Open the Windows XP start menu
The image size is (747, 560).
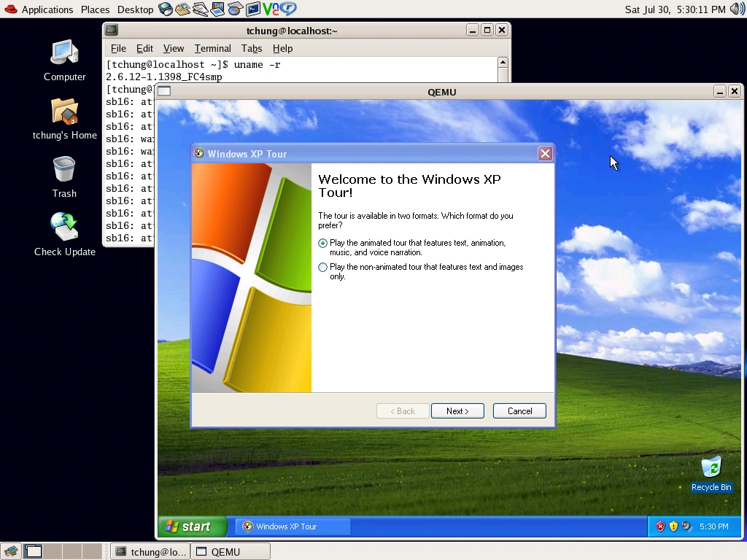point(193,526)
